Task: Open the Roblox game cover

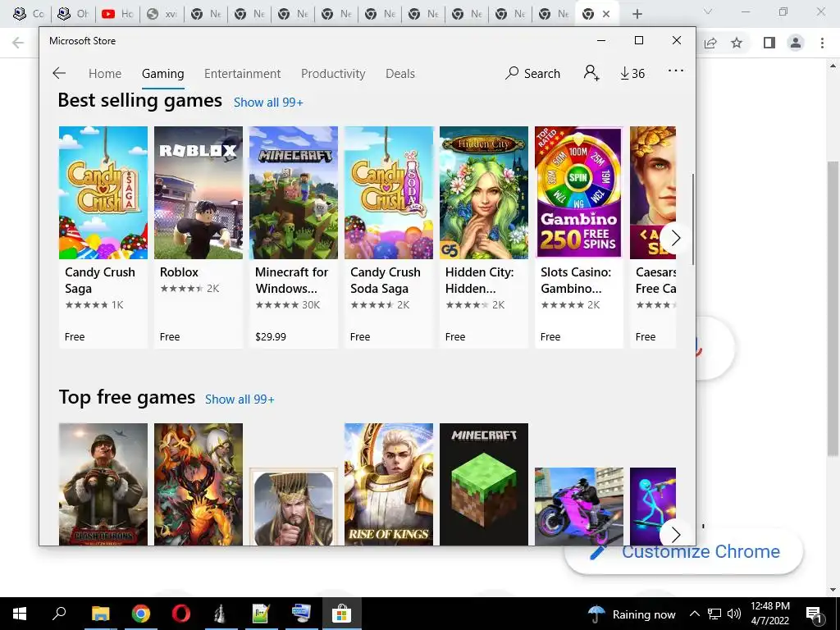Action: (199, 193)
